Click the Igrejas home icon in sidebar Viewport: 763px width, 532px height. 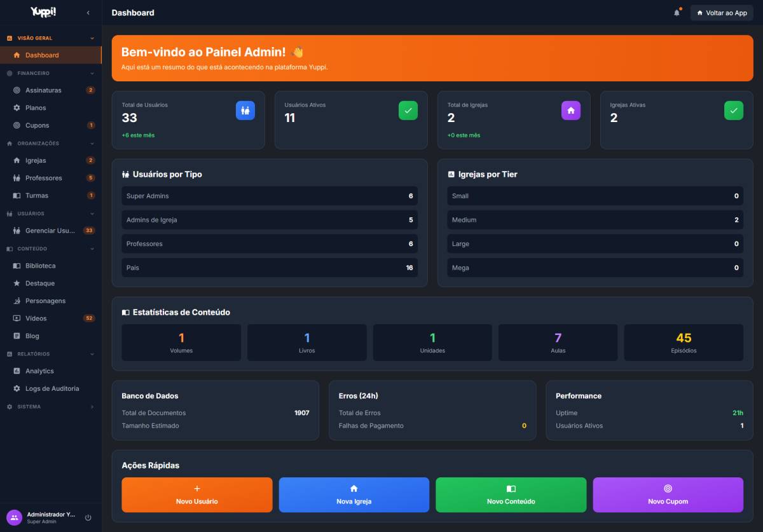click(17, 161)
